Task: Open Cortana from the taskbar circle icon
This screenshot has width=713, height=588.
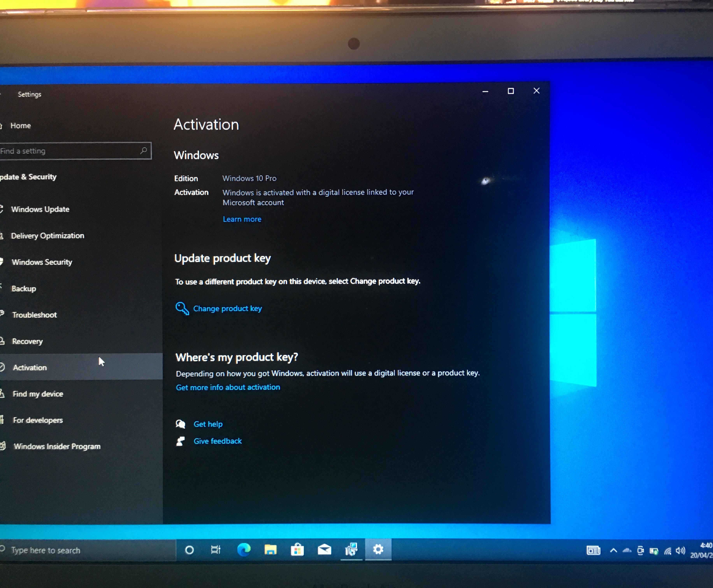Action: 189,550
